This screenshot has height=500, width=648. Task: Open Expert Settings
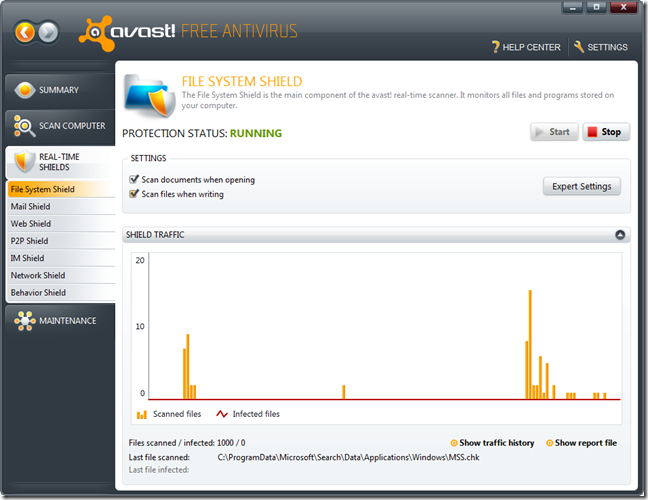581,186
